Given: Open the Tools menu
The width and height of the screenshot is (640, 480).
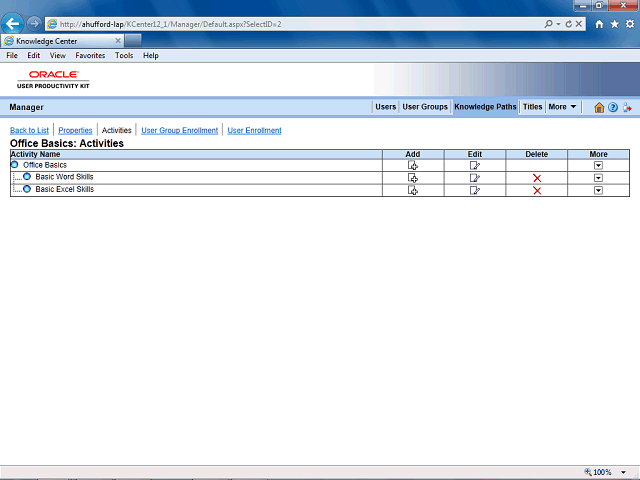Looking at the screenshot, I should click(x=124, y=56).
